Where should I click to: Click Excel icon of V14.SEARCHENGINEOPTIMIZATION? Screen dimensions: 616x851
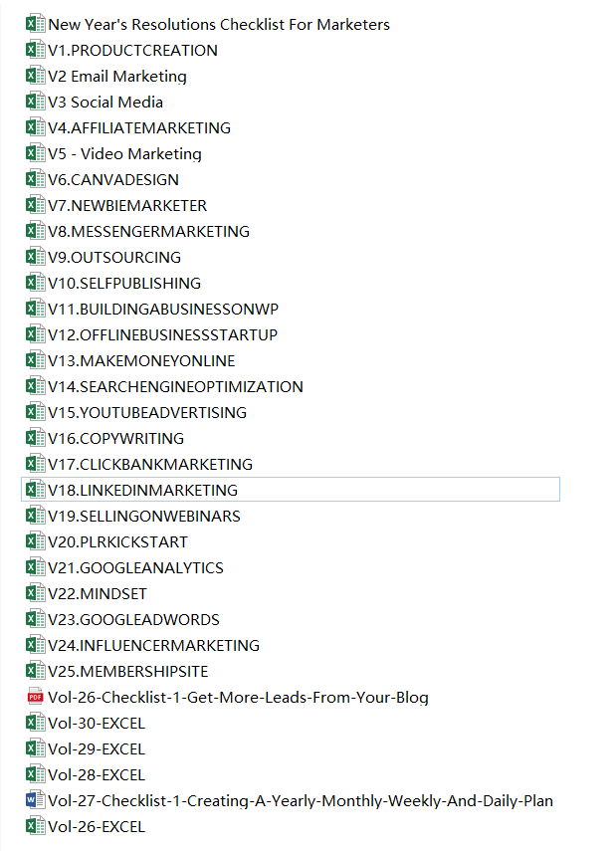click(x=35, y=386)
